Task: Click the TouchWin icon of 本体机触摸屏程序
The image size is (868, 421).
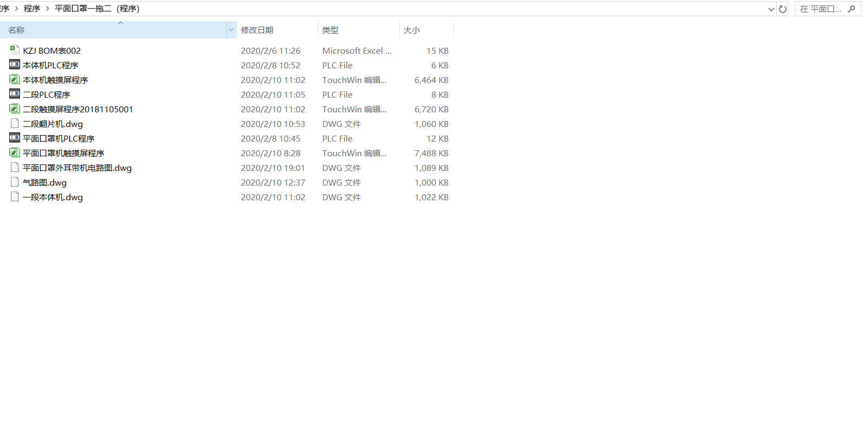Action: pyautogui.click(x=15, y=79)
